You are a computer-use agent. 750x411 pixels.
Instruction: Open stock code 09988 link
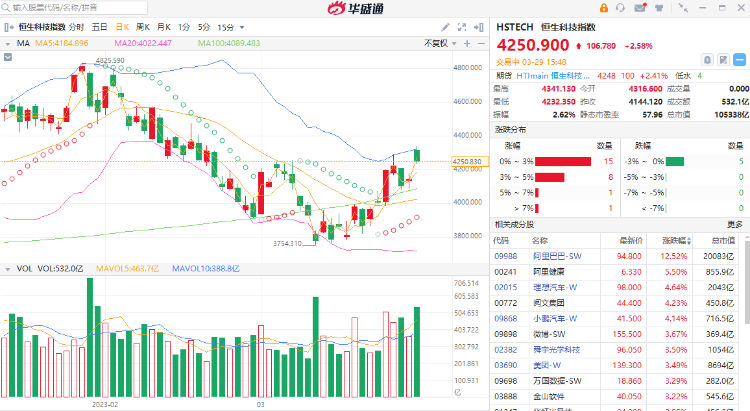coord(506,256)
